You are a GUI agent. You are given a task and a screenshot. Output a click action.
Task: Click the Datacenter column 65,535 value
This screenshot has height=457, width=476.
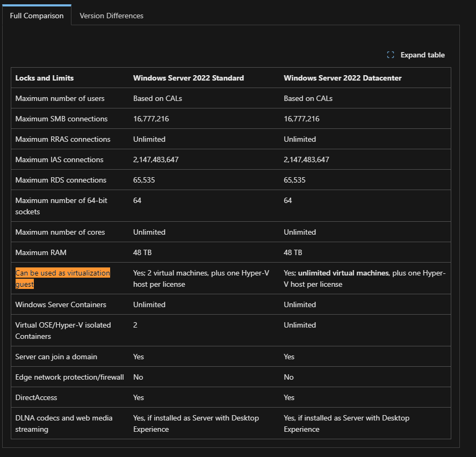(294, 180)
